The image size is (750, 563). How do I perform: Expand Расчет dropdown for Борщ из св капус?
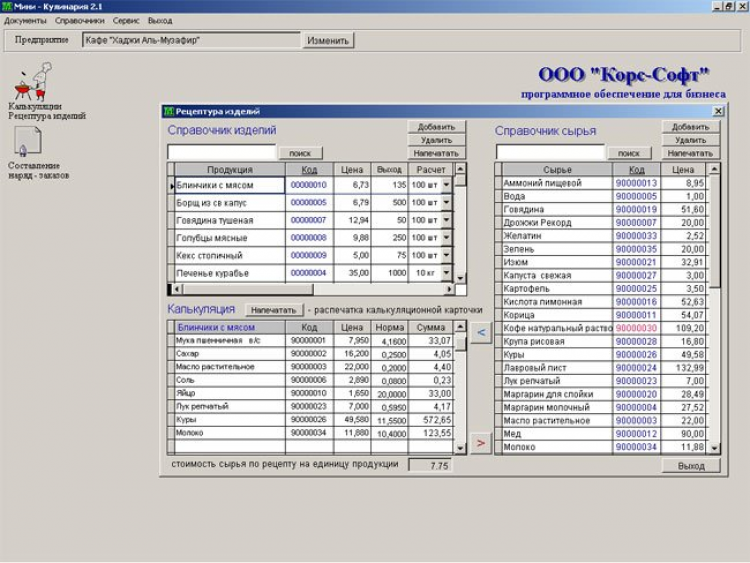(446, 202)
